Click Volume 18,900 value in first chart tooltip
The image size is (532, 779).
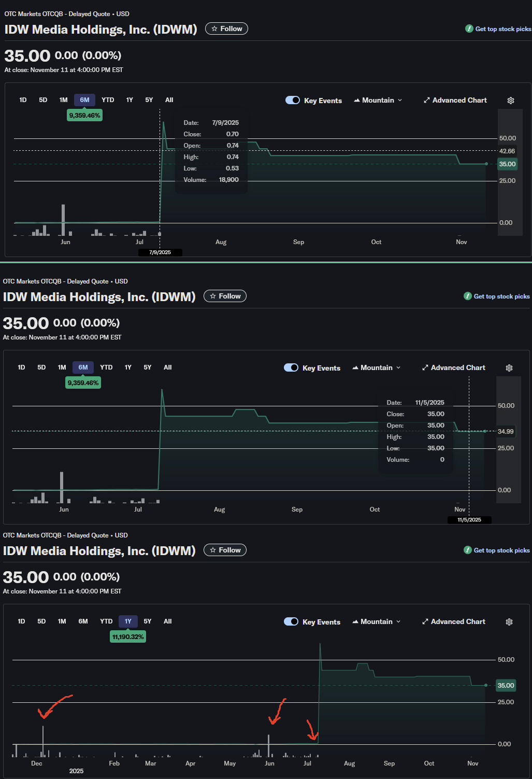coord(228,180)
